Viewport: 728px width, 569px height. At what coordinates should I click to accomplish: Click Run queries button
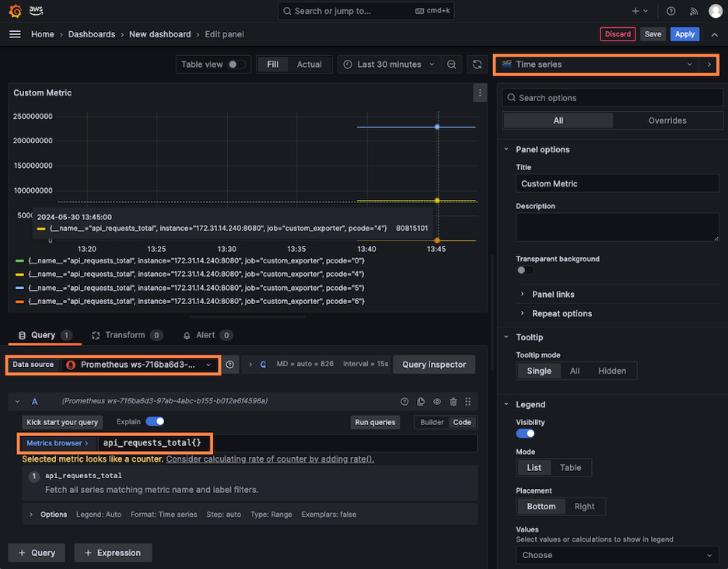(375, 422)
